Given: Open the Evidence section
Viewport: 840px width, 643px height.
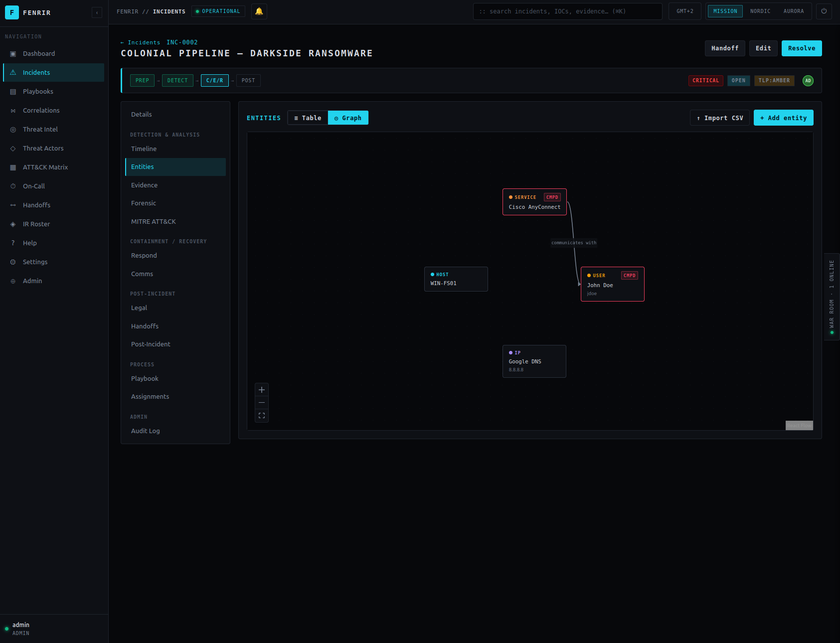Looking at the screenshot, I should click(175, 185).
